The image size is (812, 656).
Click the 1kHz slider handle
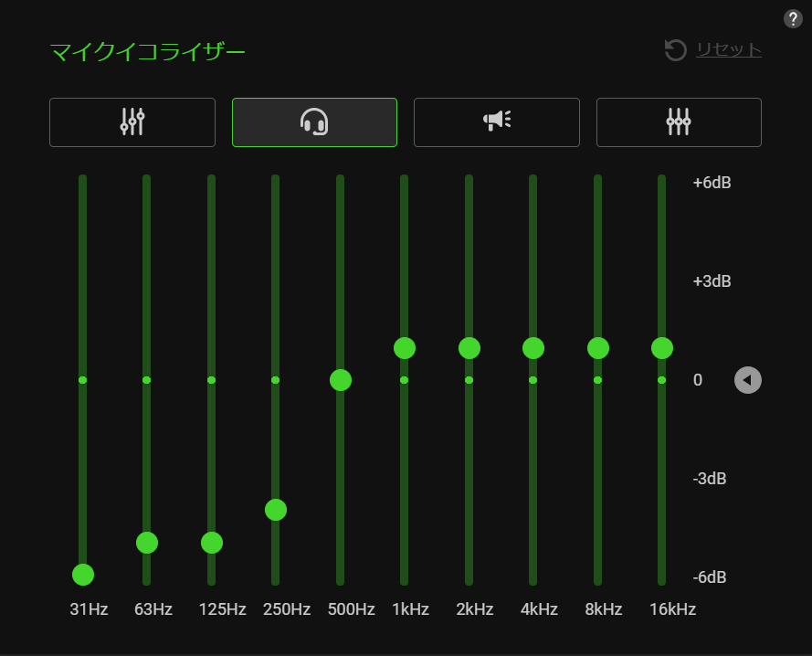(x=405, y=348)
